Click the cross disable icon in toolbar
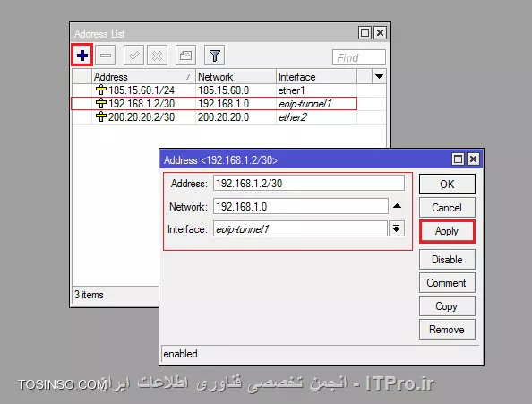The image size is (532, 404). [x=157, y=56]
